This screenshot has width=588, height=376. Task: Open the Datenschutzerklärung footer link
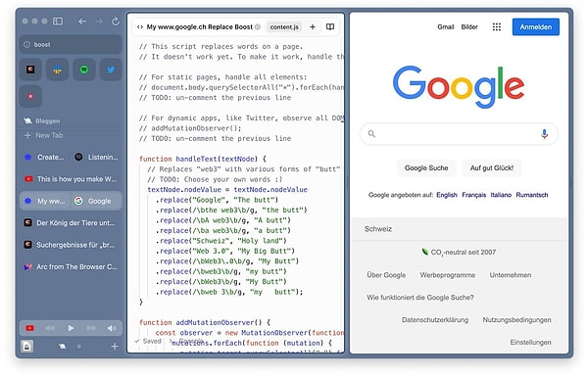click(435, 320)
